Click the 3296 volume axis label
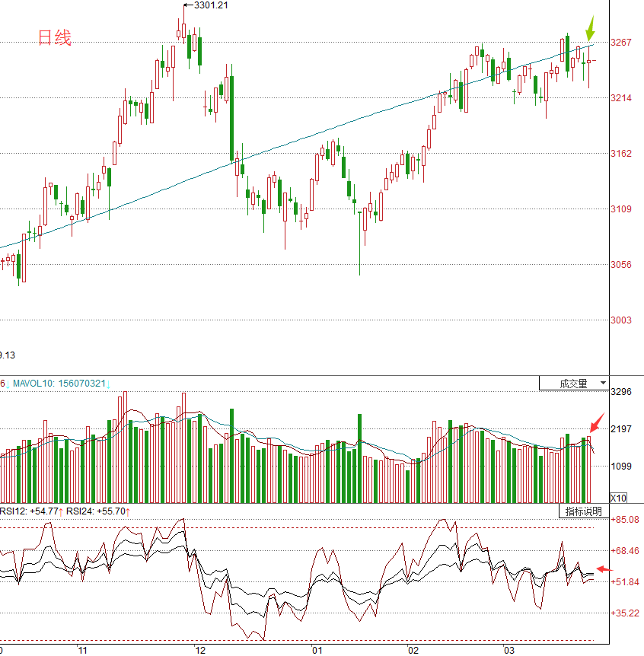 click(x=621, y=392)
